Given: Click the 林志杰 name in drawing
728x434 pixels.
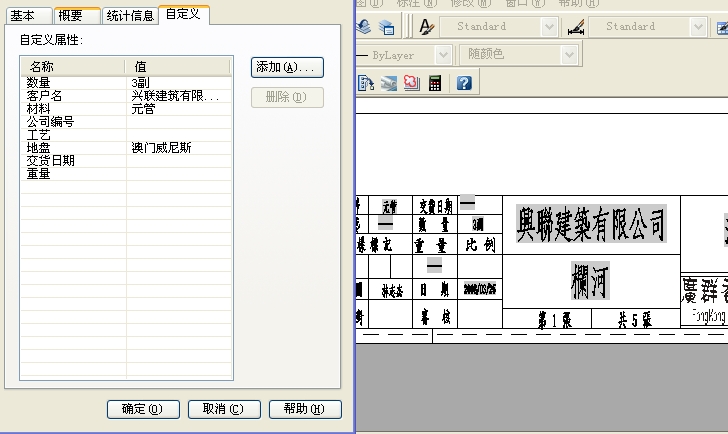Looking at the screenshot, I should (x=392, y=291).
